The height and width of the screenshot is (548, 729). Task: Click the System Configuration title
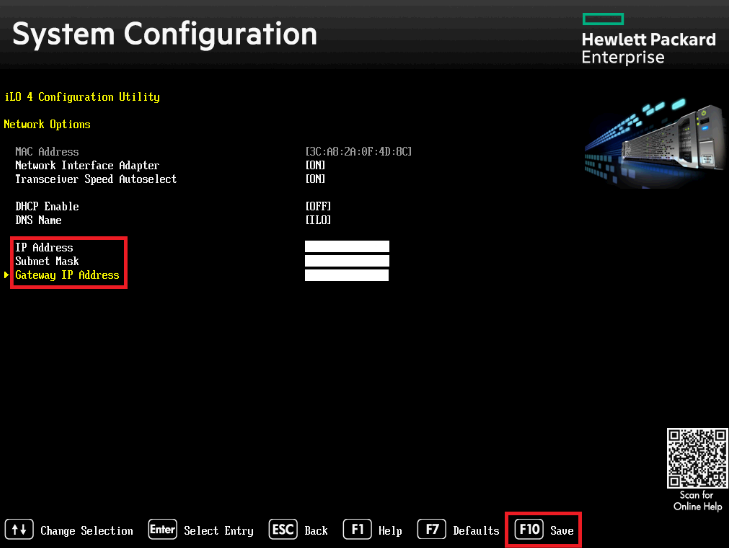pyautogui.click(x=165, y=34)
